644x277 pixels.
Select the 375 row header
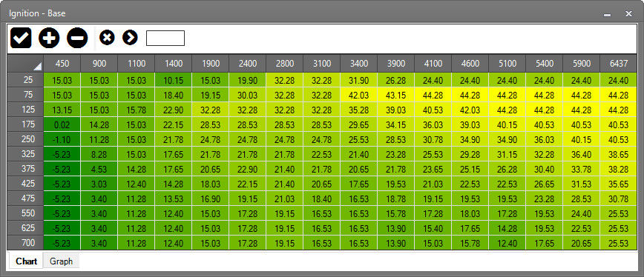coord(25,169)
